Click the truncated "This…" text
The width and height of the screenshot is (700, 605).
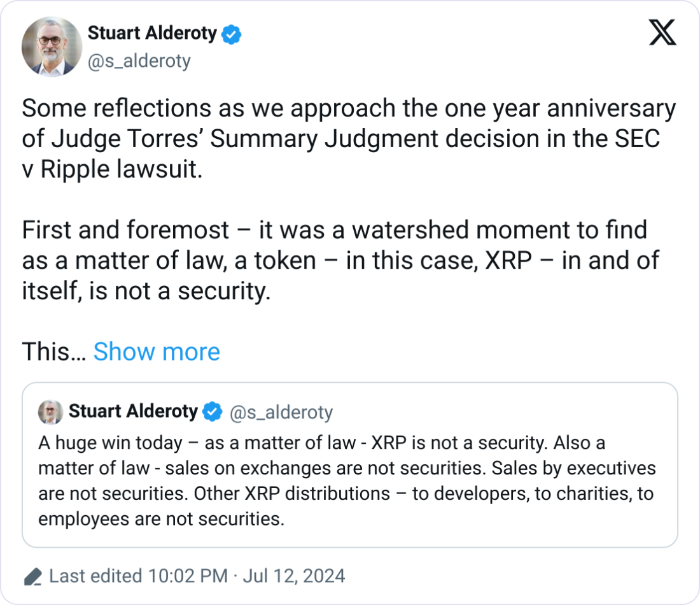tap(53, 352)
